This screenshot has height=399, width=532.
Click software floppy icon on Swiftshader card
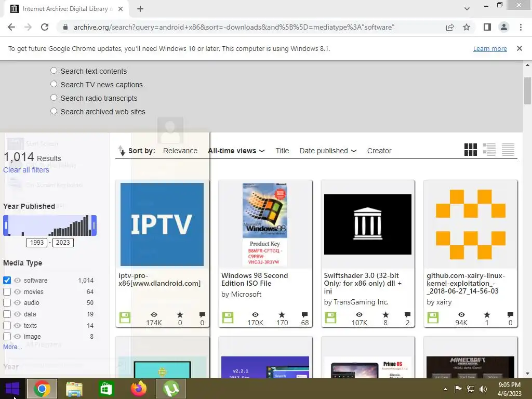(330, 318)
